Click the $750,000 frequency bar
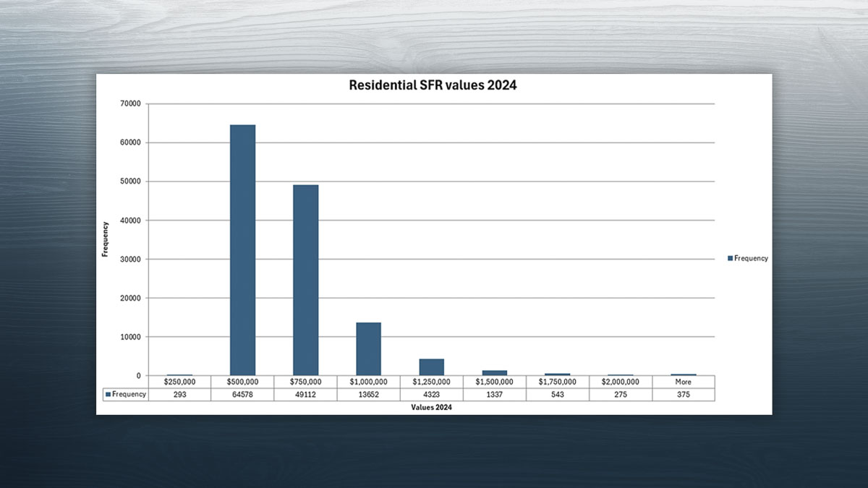The height and width of the screenshot is (488, 868). click(305, 280)
